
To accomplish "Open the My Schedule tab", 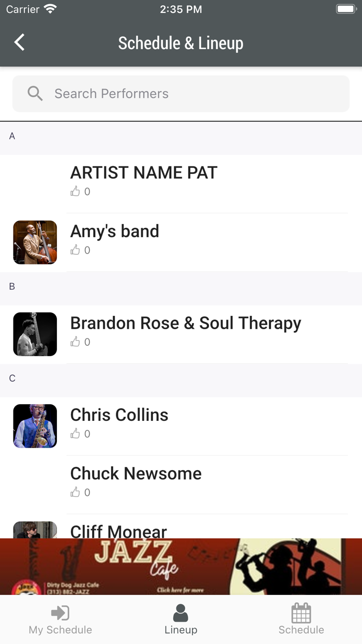I will pos(61,620).
